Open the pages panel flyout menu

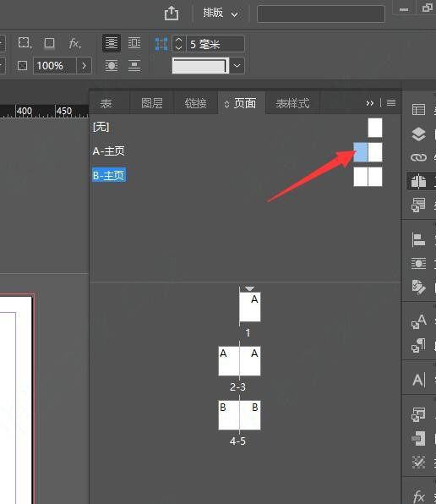[391, 103]
